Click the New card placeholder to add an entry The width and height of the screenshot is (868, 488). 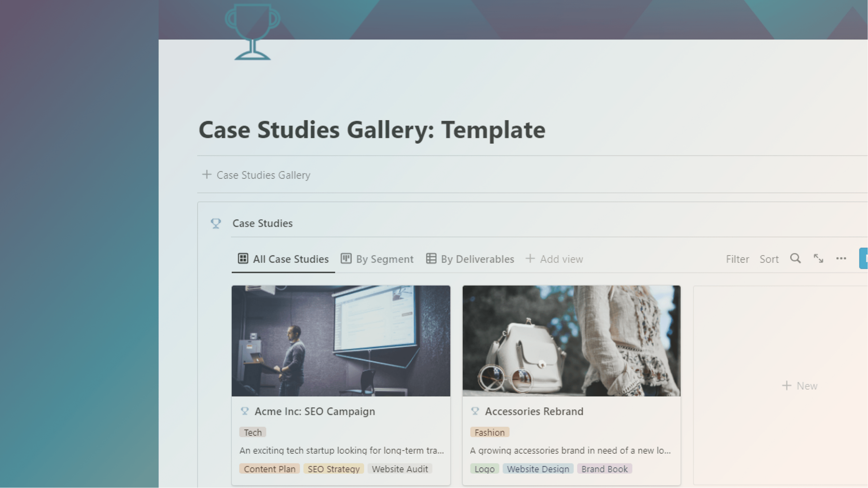click(800, 386)
